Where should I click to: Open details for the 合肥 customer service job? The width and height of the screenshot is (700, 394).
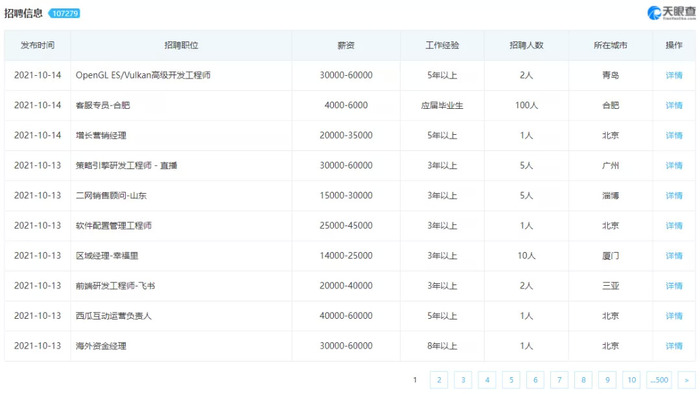[674, 105]
